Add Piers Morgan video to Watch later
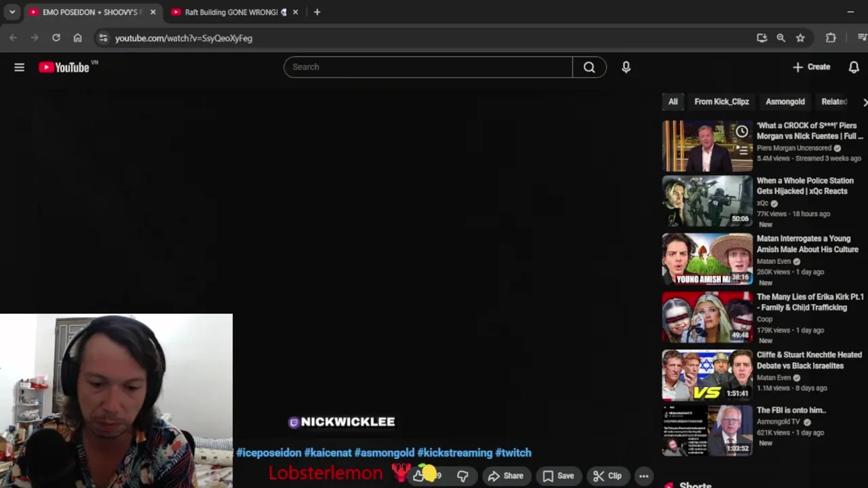The width and height of the screenshot is (868, 488). coord(743,131)
